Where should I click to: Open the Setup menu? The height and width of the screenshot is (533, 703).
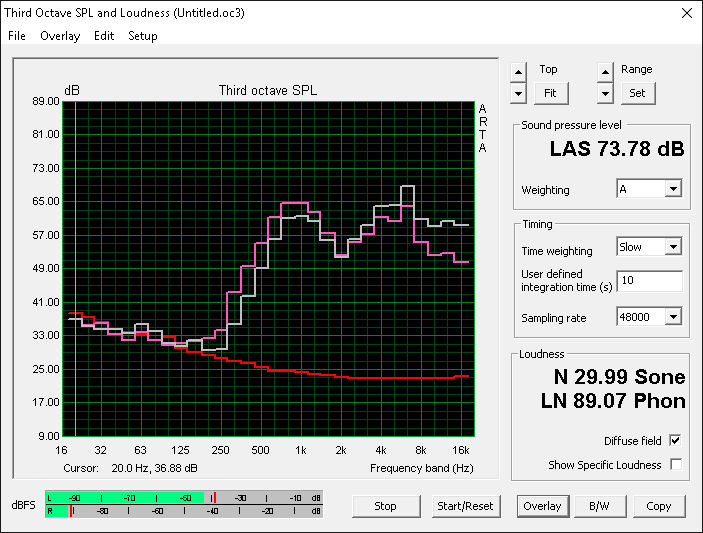tap(143, 36)
